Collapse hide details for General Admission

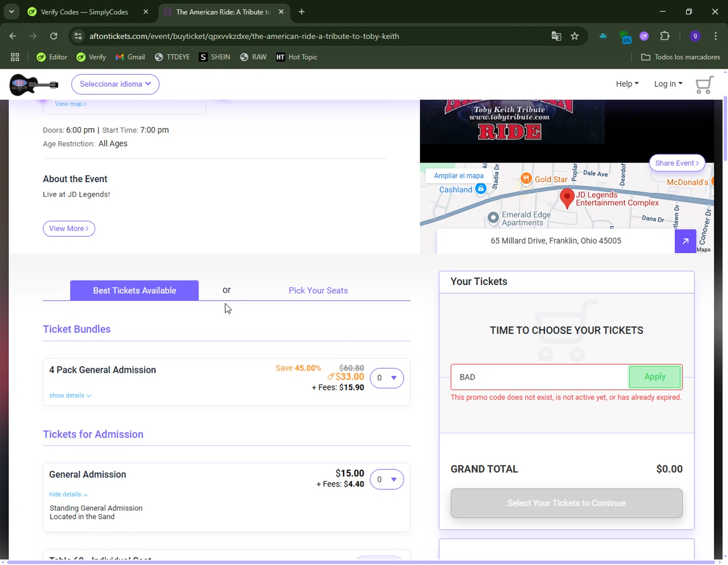coord(68,494)
